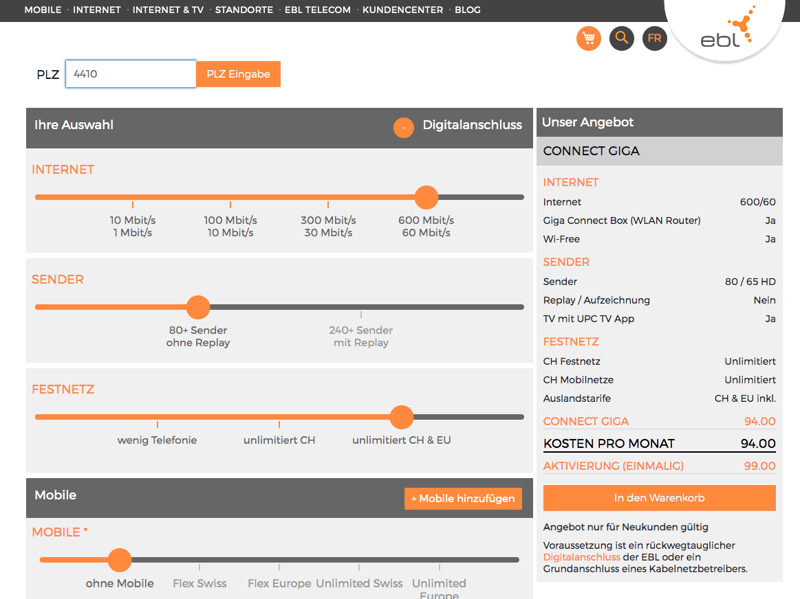Open the INTERNET & TV menu
Screen dimensions: 800x599
[x=168, y=10]
